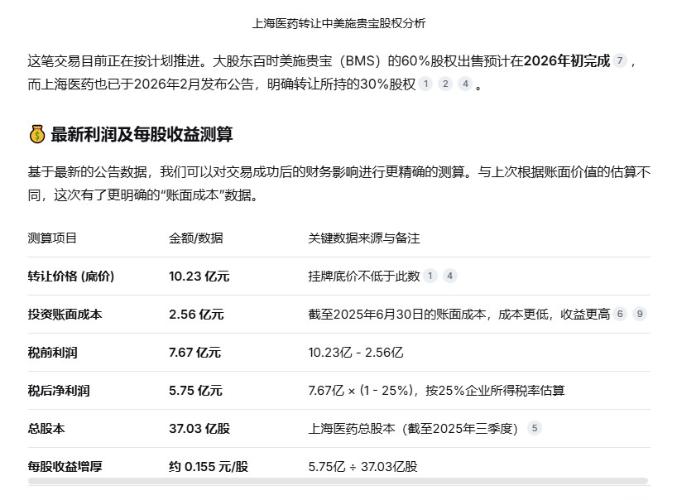Click the note 挂牌底价不低于此数

pyautogui.click(x=364, y=276)
